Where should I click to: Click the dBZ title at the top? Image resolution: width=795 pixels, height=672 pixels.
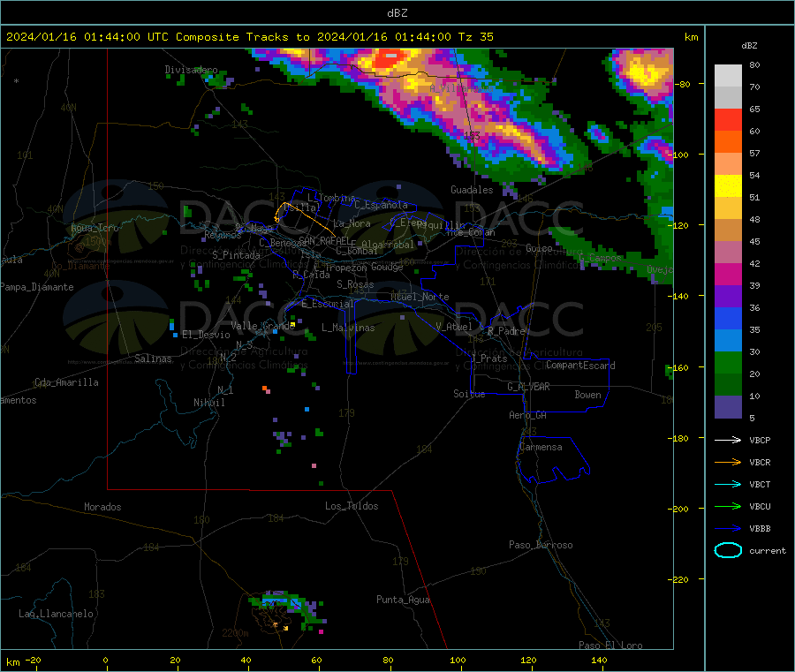point(397,13)
